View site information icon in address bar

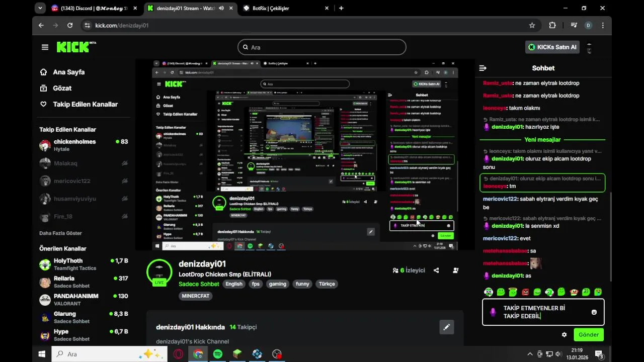[87, 25]
